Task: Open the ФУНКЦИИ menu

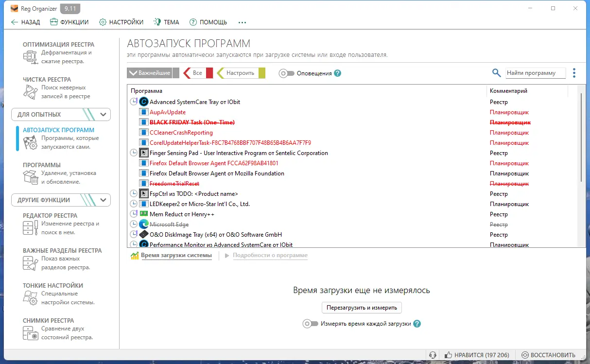Action: 69,22
